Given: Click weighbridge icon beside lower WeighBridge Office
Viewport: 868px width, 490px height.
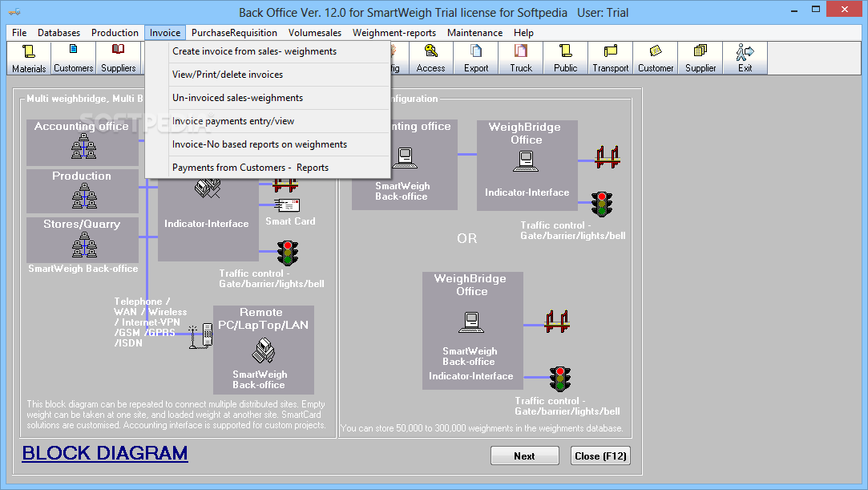Looking at the screenshot, I should 557,321.
